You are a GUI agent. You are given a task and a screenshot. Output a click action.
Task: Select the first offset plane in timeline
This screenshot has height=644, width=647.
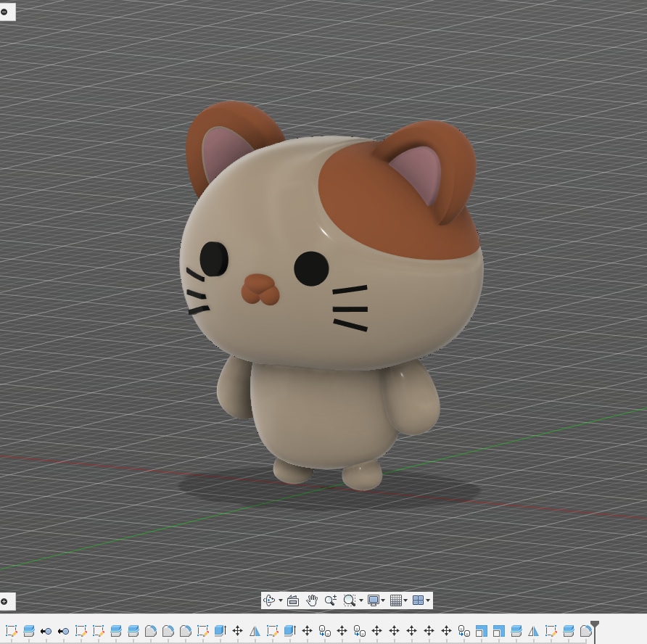(x=29, y=631)
